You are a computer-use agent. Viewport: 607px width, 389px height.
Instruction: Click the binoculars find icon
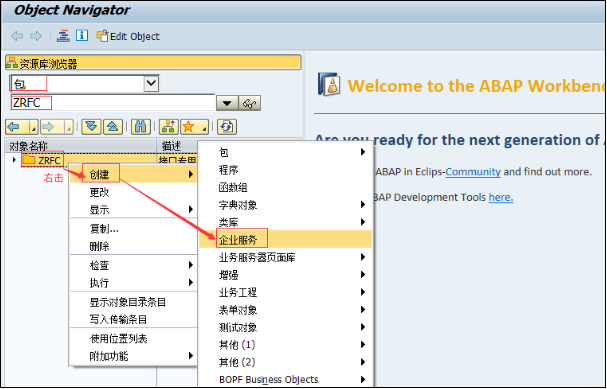(141, 127)
